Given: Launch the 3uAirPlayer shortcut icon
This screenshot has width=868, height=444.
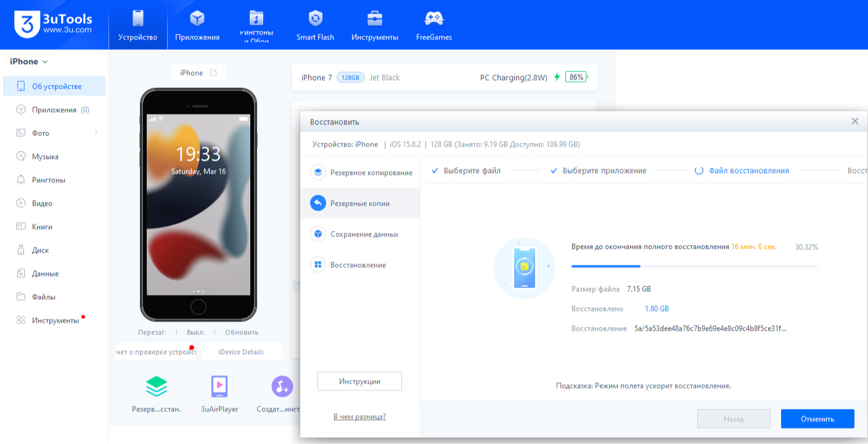Looking at the screenshot, I should coord(219,386).
